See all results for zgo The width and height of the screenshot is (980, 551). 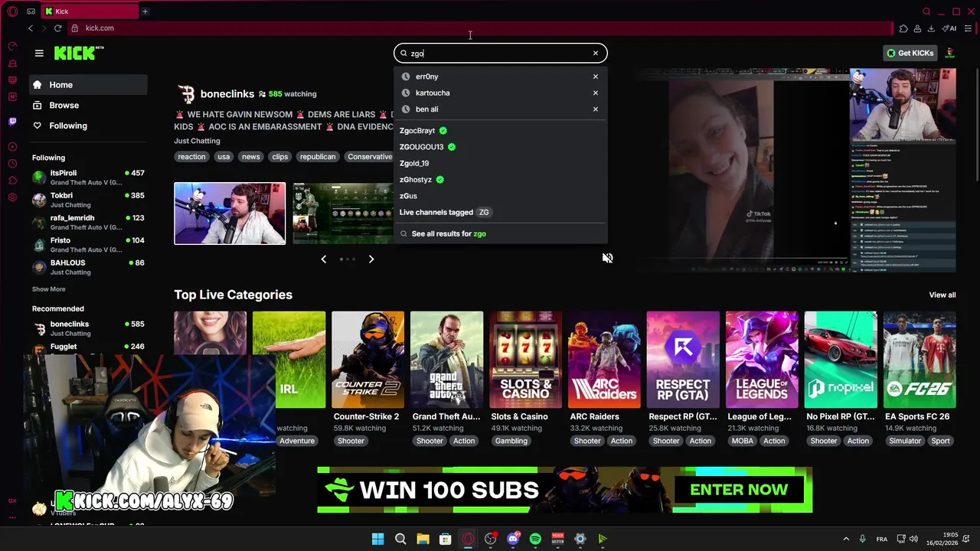click(x=449, y=233)
